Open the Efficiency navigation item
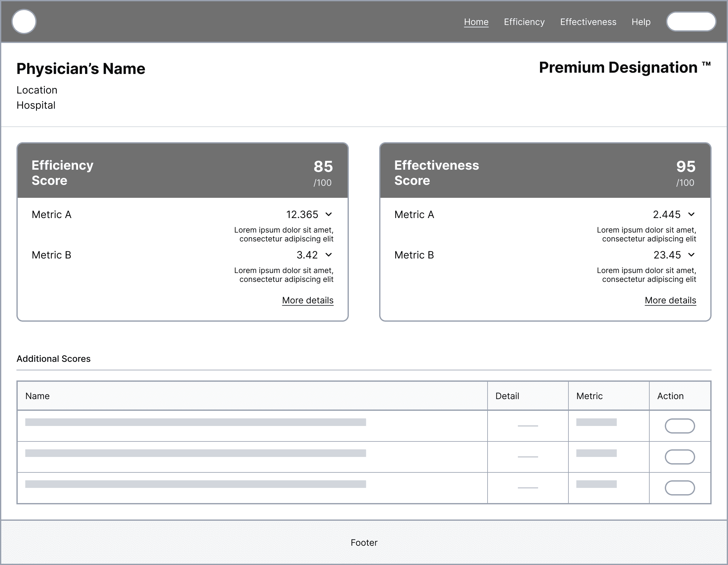Screen dimensions: 728x565 tap(524, 22)
